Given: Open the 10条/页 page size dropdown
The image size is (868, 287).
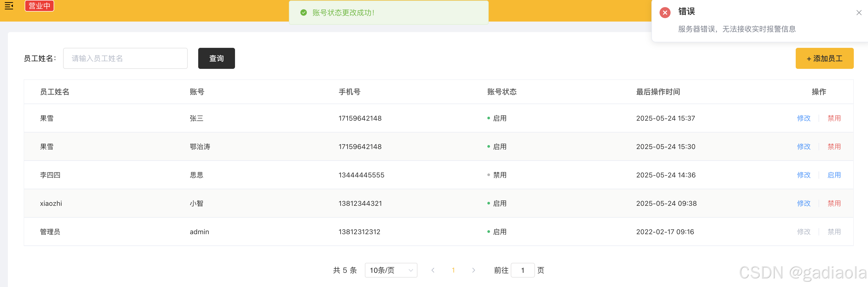Looking at the screenshot, I should [391, 270].
